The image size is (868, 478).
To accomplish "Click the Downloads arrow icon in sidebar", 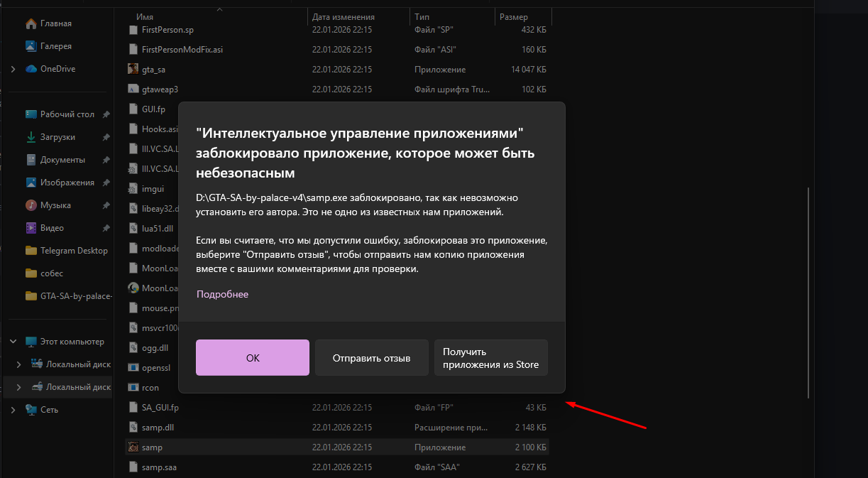I will coord(31,137).
